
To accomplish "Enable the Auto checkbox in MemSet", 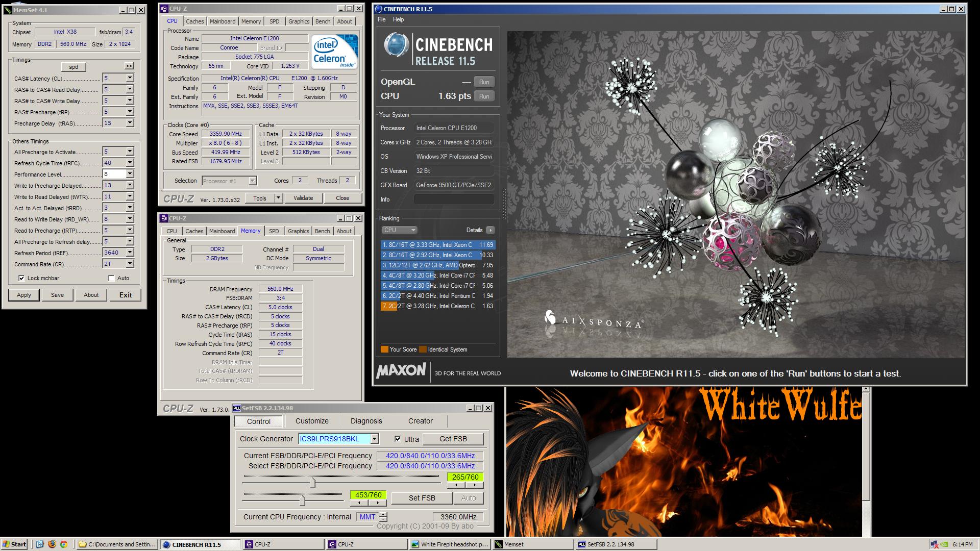I will coord(111,278).
